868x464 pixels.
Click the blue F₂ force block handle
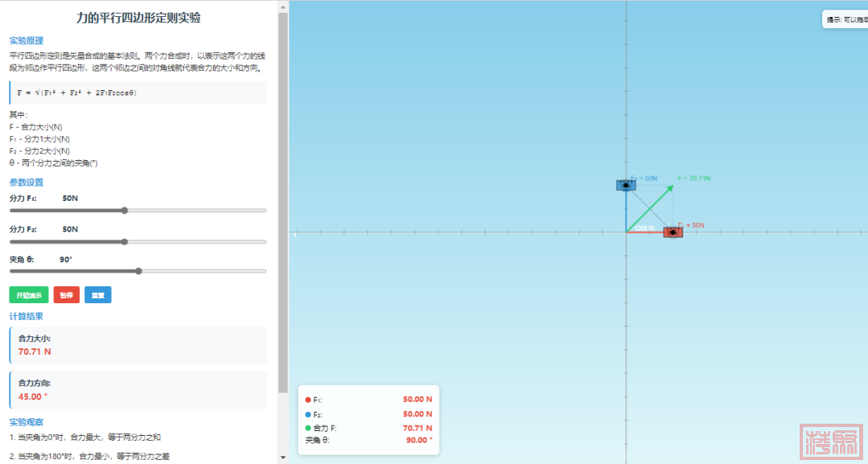(x=626, y=185)
